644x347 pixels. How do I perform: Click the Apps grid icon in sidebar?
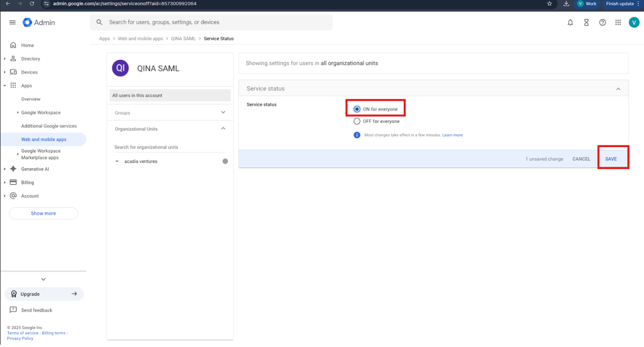point(13,85)
